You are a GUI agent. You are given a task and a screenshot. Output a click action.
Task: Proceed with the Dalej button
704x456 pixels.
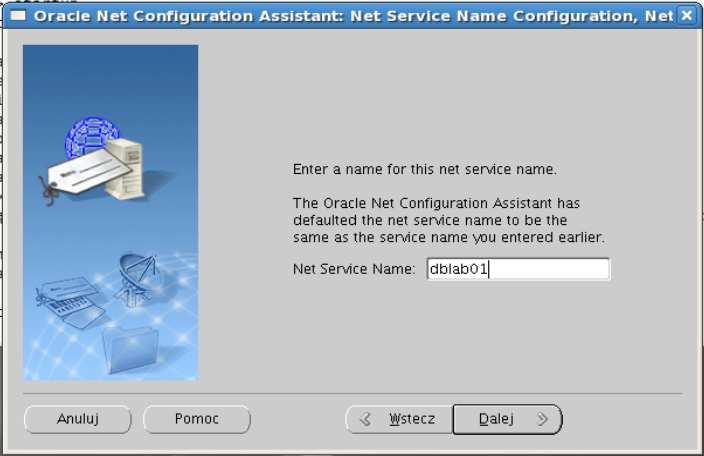pos(507,419)
